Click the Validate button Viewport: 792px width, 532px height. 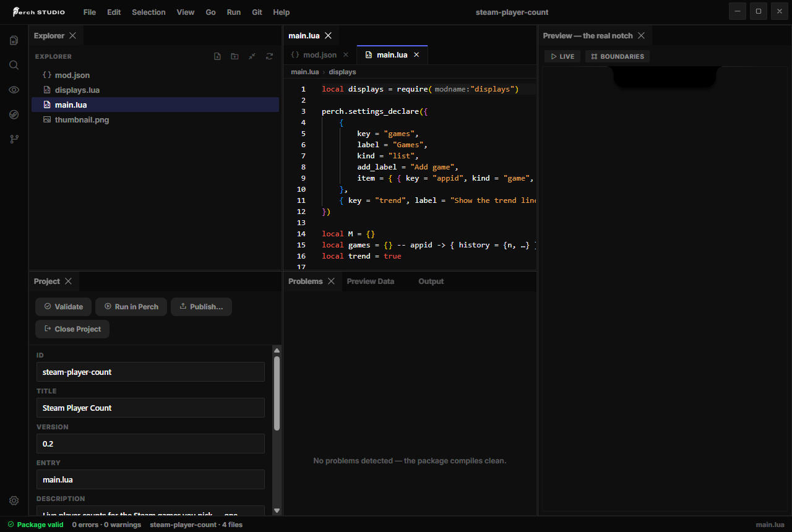[x=63, y=307]
